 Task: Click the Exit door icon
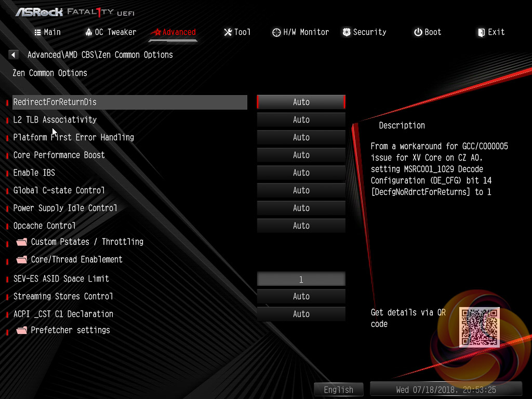[x=481, y=32]
